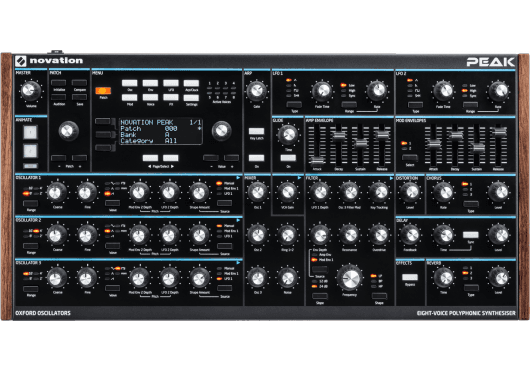Viewport: 530px width, 371px height.
Task: Open the Arp/Clock menu page
Action: (x=191, y=83)
